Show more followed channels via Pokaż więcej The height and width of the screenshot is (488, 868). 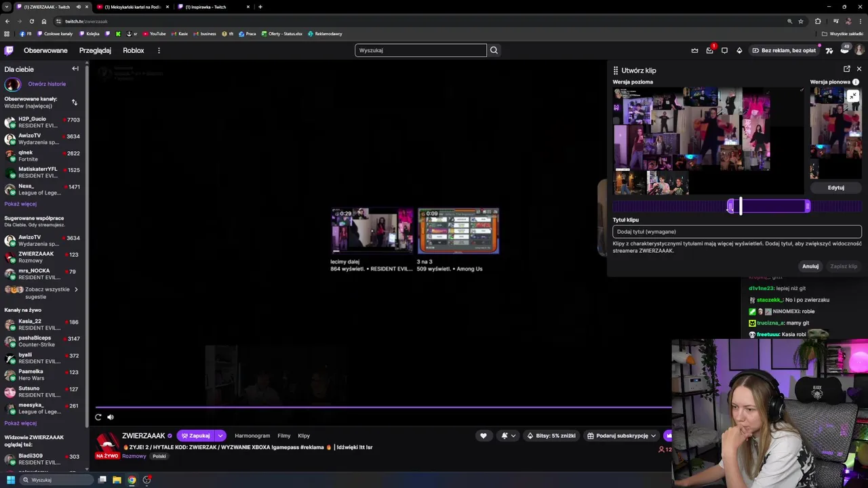(x=20, y=204)
